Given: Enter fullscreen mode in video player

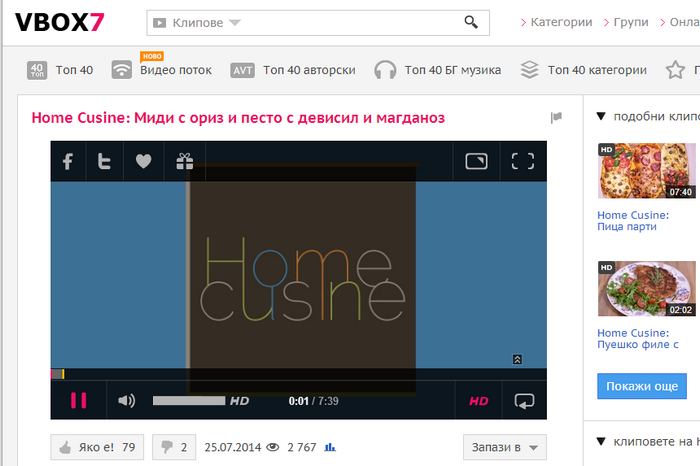Looking at the screenshot, I should [x=522, y=161].
